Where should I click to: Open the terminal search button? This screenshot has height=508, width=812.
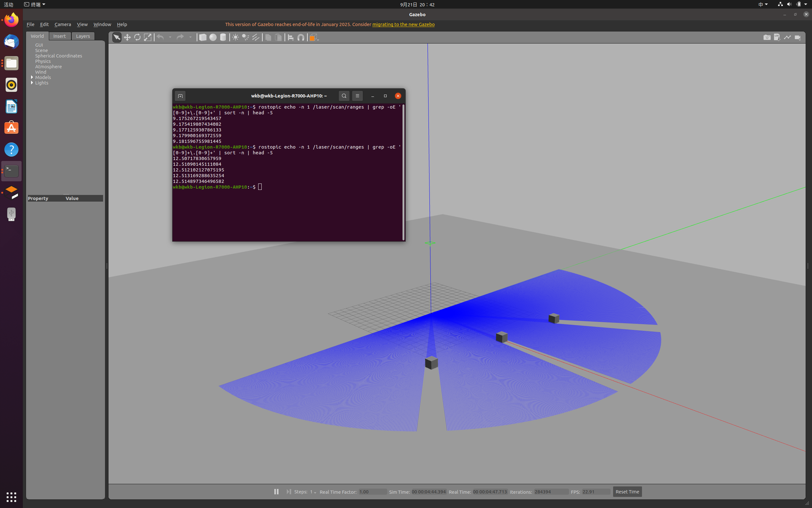point(344,96)
